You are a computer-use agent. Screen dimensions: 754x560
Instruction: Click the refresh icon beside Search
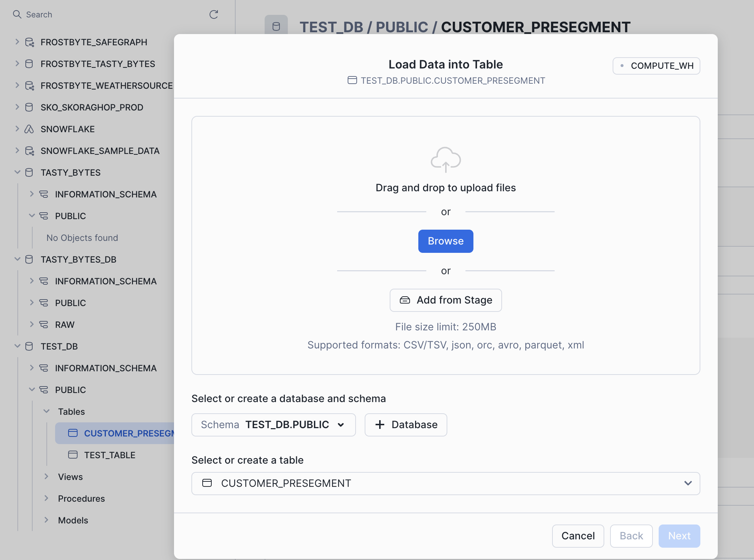pyautogui.click(x=214, y=14)
